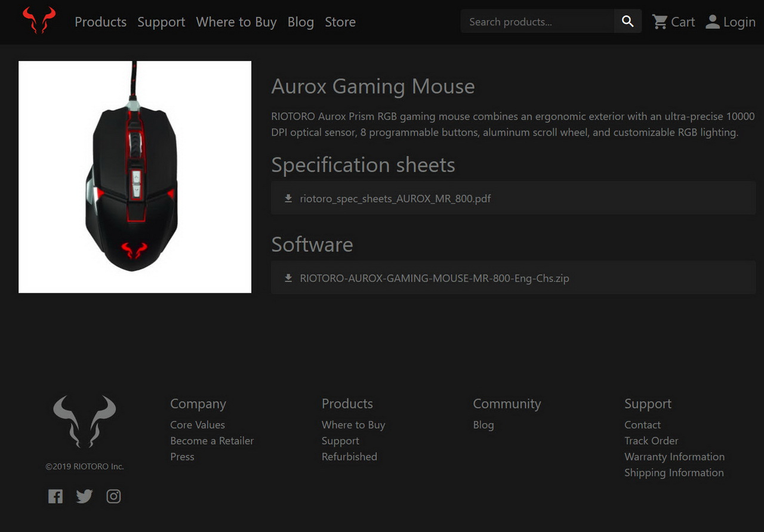Screen dimensions: 764x532
Task: Open Become a Retailer footer link
Action: click(212, 441)
